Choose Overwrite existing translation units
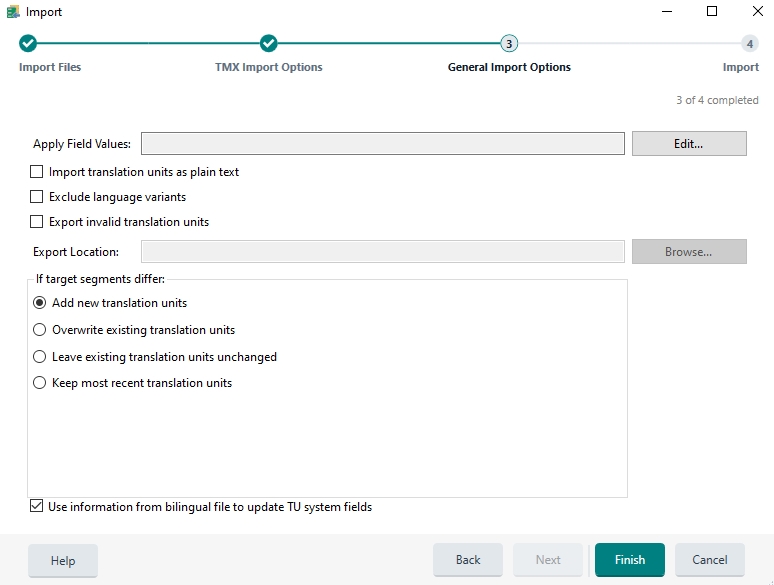 [39, 330]
